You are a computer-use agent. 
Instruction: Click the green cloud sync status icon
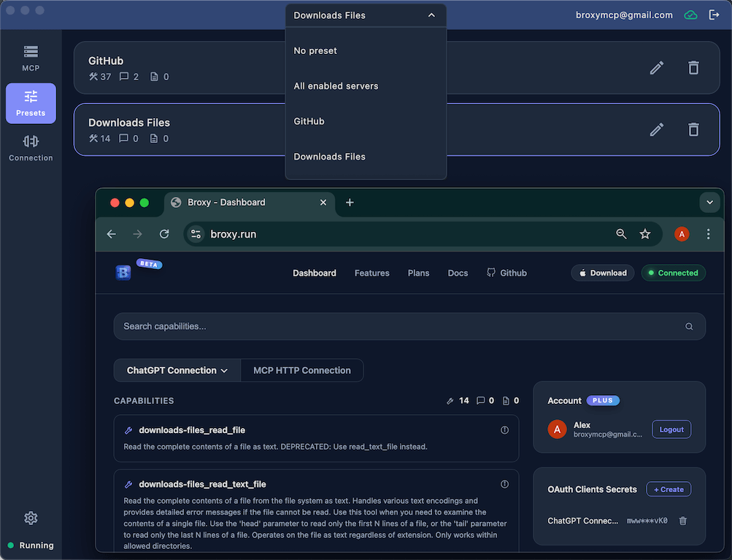(x=690, y=15)
